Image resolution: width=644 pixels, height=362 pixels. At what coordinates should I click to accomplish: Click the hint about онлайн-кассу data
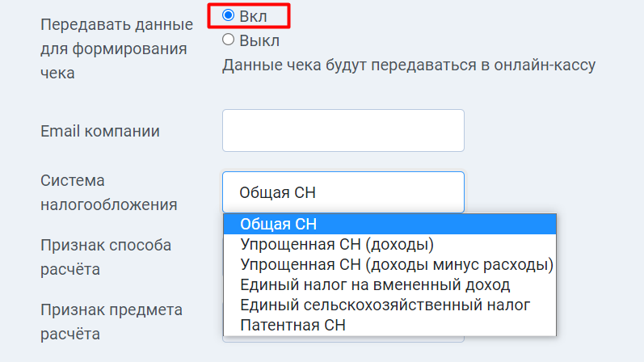(x=409, y=65)
